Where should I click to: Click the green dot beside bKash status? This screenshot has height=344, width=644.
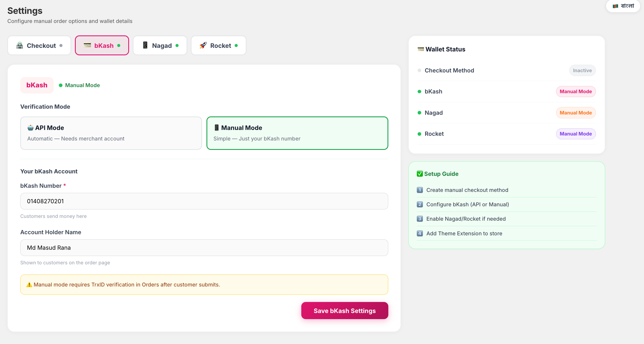[419, 92]
